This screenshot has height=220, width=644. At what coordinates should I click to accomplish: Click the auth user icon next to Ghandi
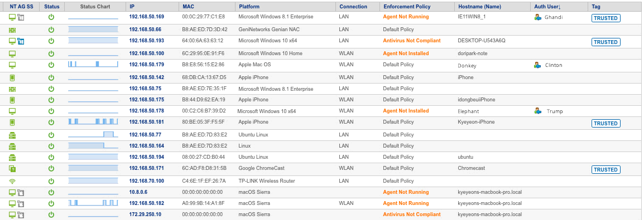(537, 17)
